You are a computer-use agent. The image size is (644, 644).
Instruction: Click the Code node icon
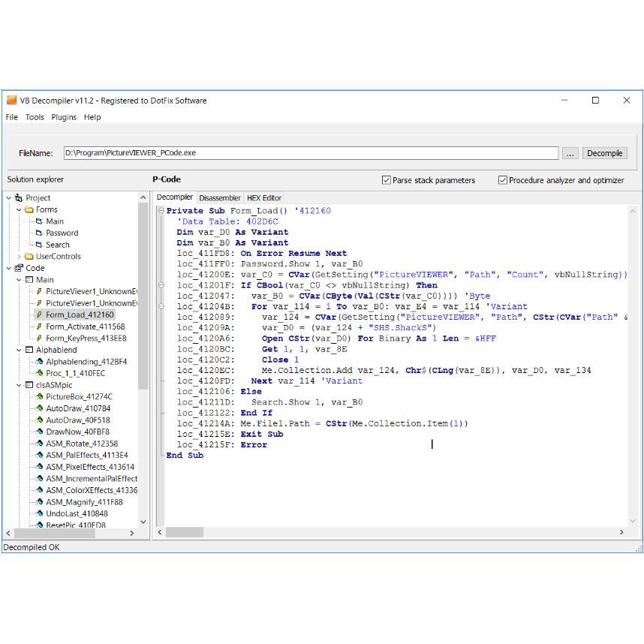click(x=19, y=268)
